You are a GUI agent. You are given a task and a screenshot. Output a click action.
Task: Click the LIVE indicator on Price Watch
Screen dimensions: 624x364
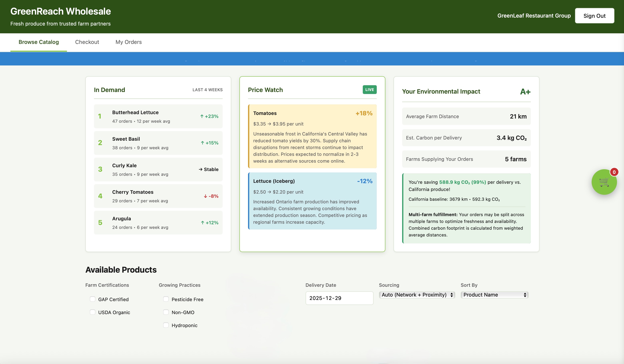click(x=369, y=90)
